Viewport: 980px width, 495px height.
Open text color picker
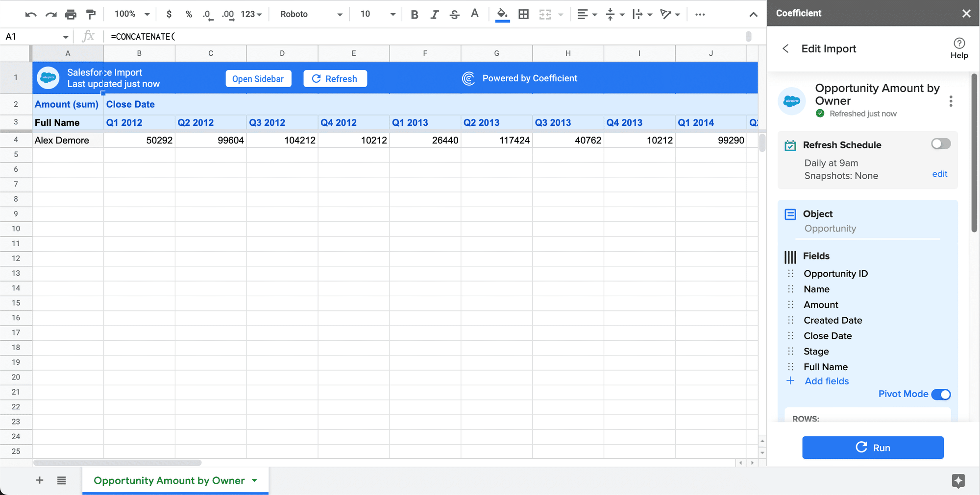point(474,14)
